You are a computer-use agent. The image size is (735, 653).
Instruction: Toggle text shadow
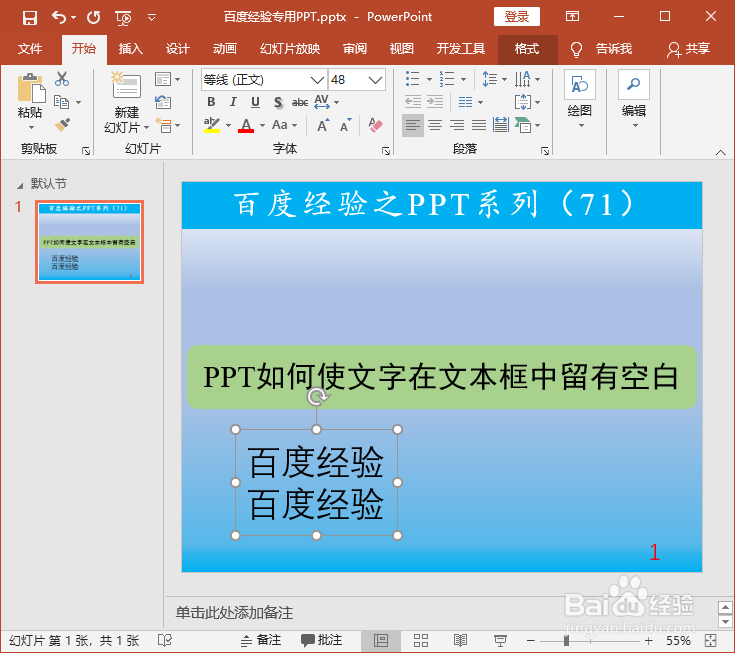click(278, 102)
